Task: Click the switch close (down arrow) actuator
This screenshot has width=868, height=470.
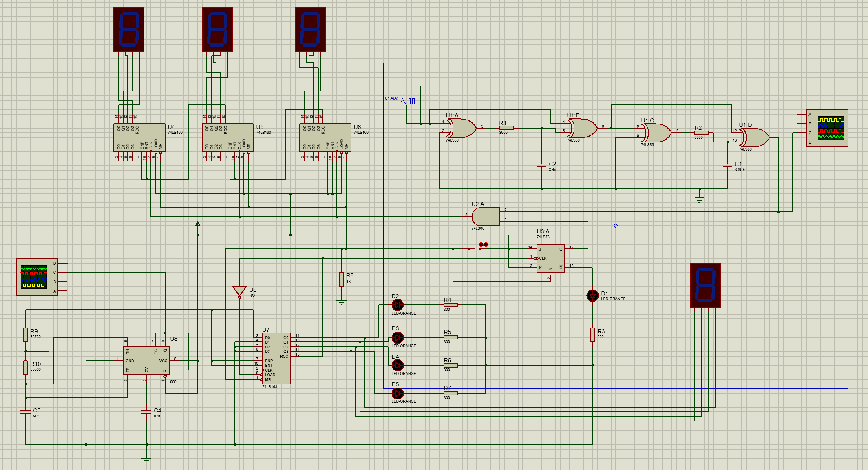Action: coord(481,244)
